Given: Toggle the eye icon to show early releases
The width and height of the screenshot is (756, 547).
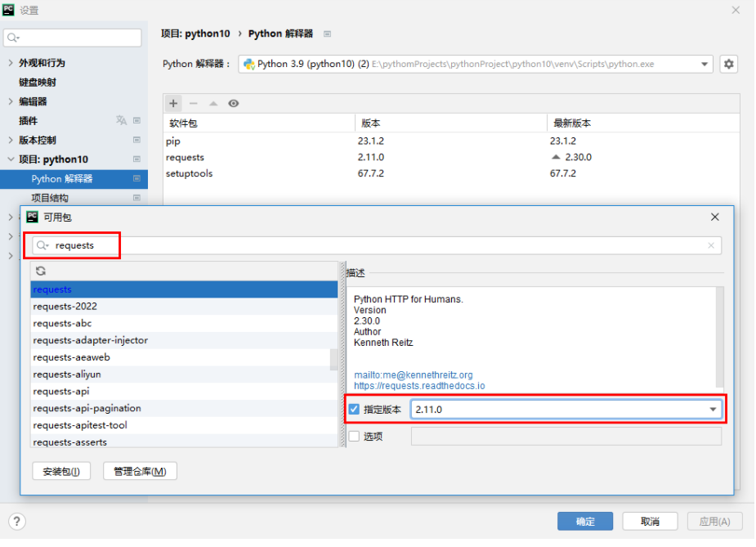Looking at the screenshot, I should (234, 103).
